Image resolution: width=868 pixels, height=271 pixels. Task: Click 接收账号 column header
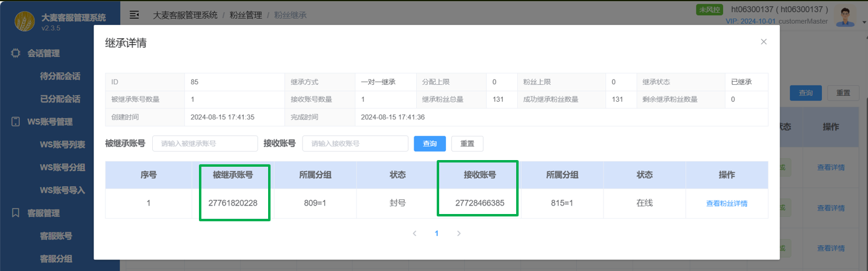pyautogui.click(x=480, y=175)
